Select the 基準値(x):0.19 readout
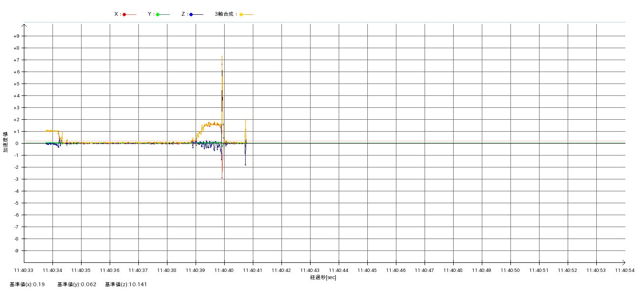Image resolution: width=644 pixels, height=291 pixels. click(x=27, y=285)
